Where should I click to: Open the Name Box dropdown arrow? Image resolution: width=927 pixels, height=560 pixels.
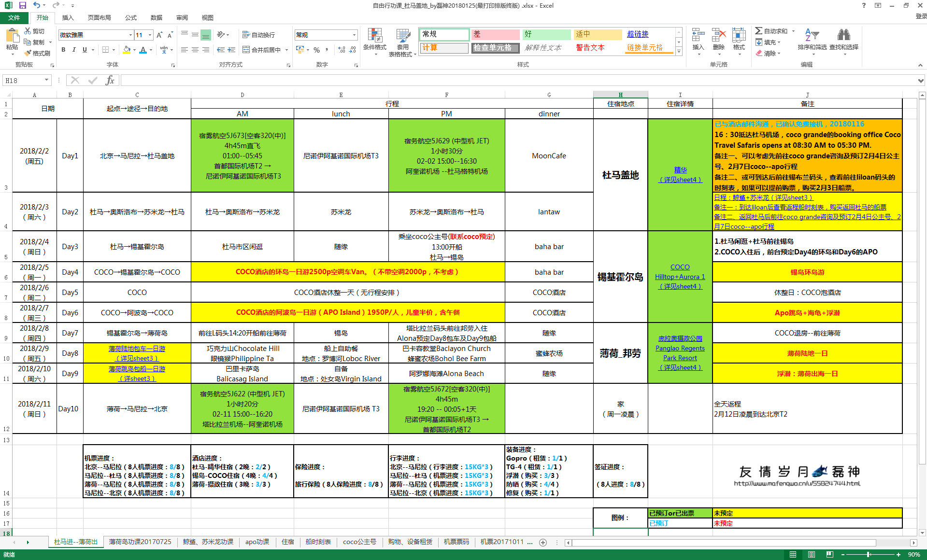[x=46, y=80]
